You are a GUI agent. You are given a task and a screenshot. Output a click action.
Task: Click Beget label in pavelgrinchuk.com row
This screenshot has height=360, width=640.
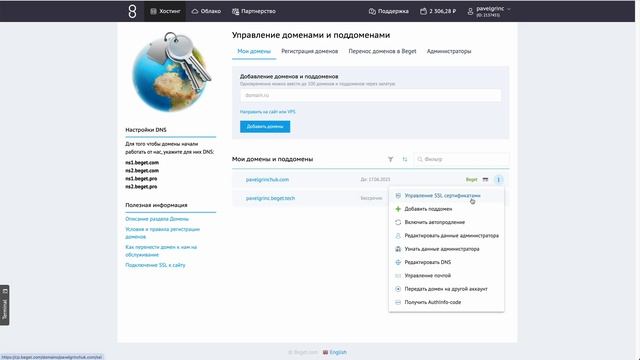click(471, 180)
